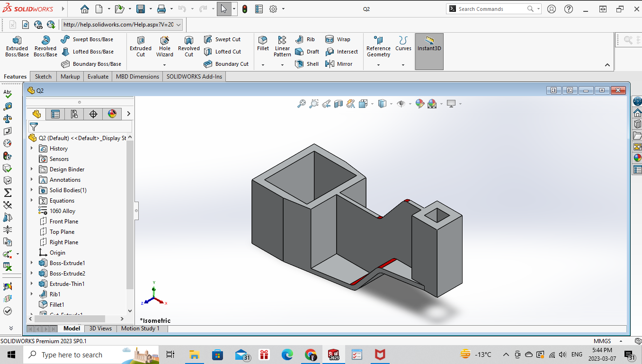This screenshot has width=642, height=364.
Task: Expand the History tree node
Action: (32, 148)
